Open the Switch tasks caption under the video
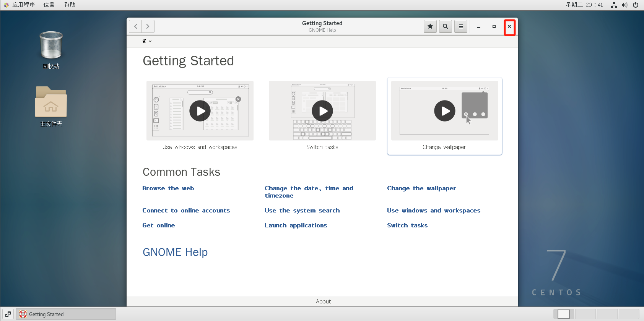Image resolution: width=644 pixels, height=321 pixels. [x=322, y=147]
